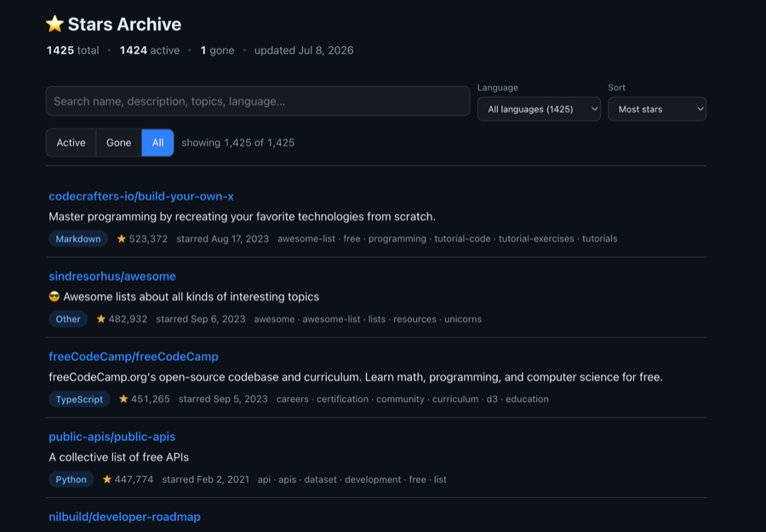Image resolution: width=766 pixels, height=532 pixels.
Task: Open freeCodeCamp/freeCodeCamp repository link
Action: point(134,356)
